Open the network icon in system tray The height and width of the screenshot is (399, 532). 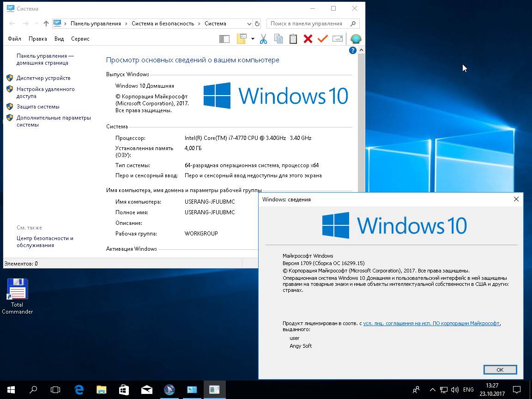[443, 390]
